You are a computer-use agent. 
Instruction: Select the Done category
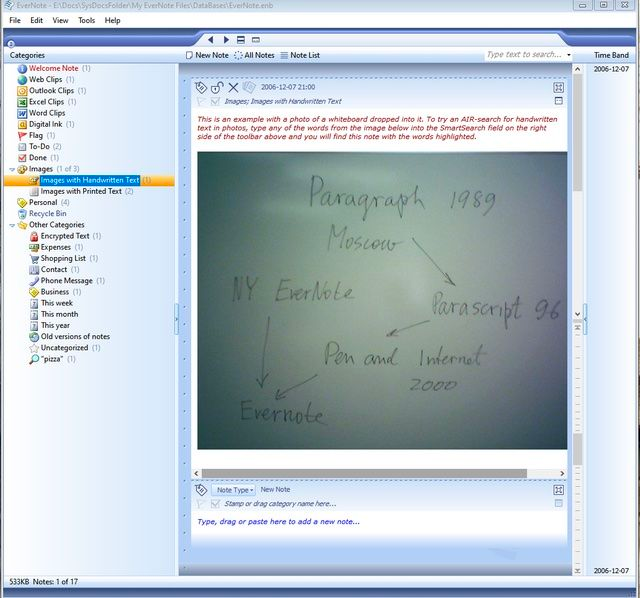click(38, 158)
